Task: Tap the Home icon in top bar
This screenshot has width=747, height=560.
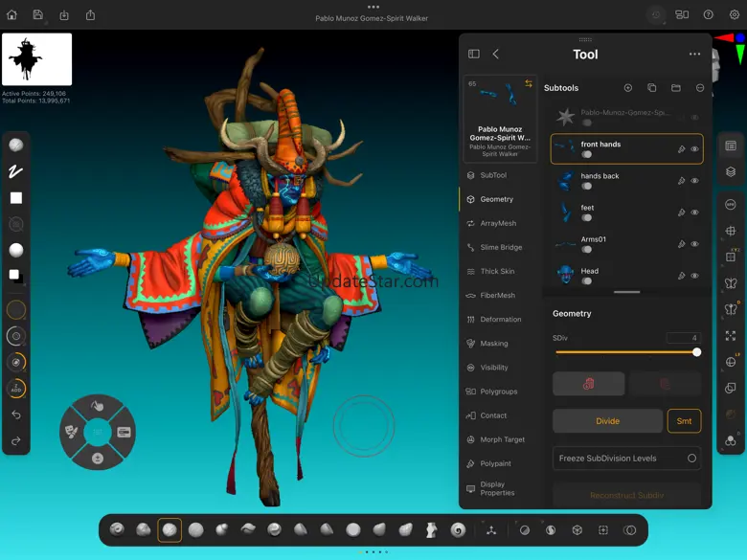Action: click(x=11, y=14)
